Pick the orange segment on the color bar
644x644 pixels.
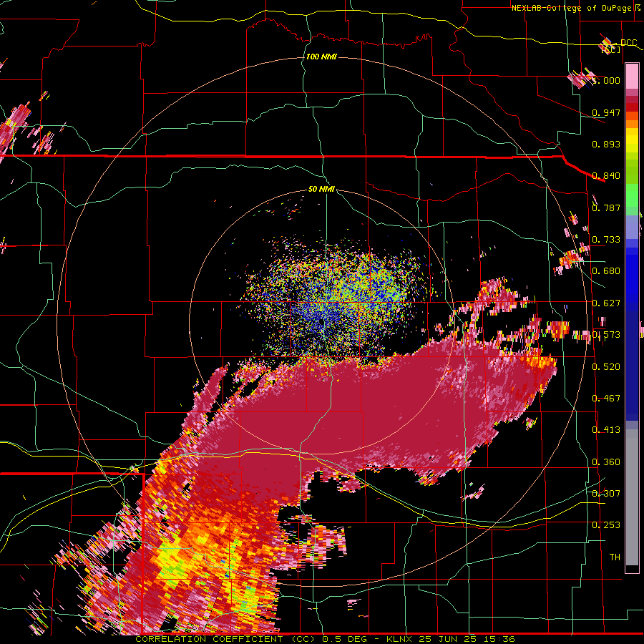632,124
